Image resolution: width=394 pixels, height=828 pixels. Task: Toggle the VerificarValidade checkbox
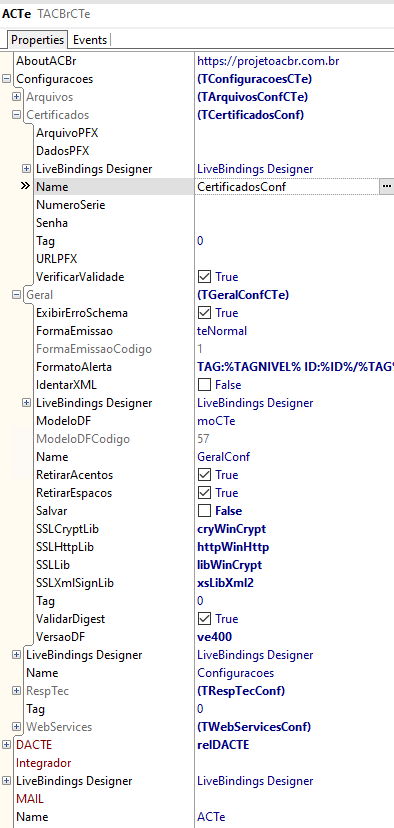(204, 277)
